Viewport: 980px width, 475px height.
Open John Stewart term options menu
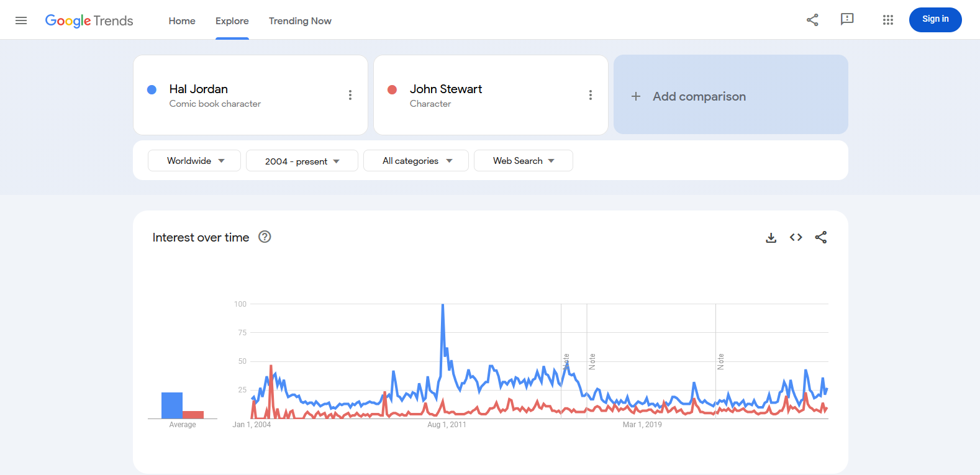pyautogui.click(x=591, y=95)
